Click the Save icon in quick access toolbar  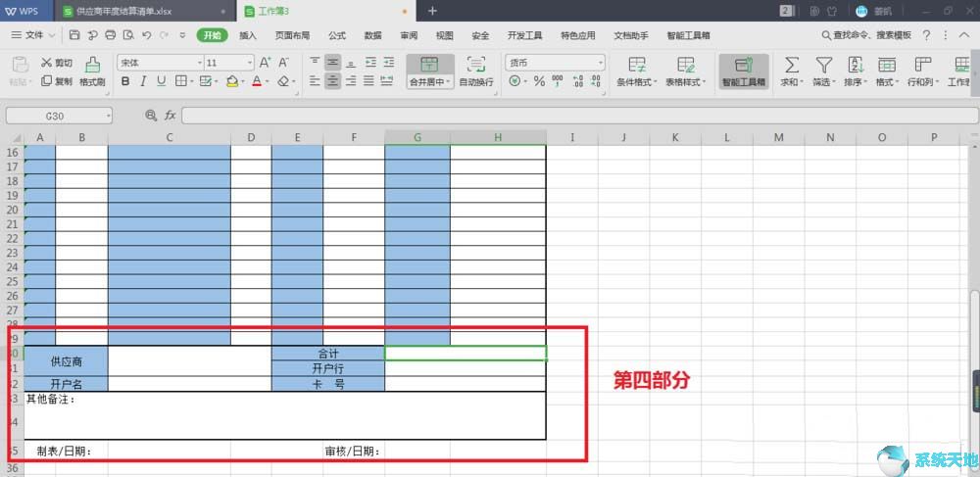coord(74,35)
